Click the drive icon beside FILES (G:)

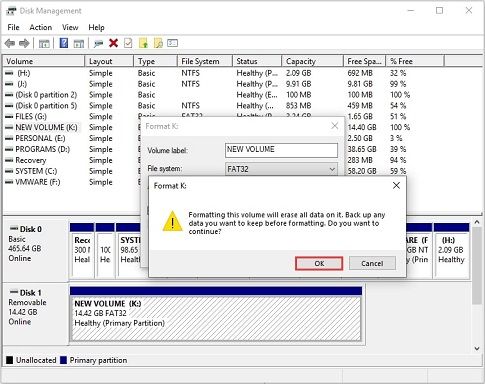(x=9, y=117)
